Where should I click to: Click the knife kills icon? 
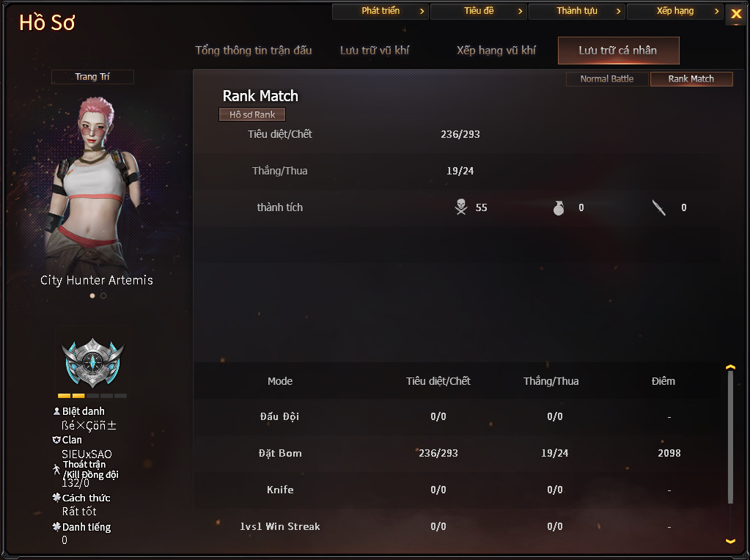click(658, 207)
